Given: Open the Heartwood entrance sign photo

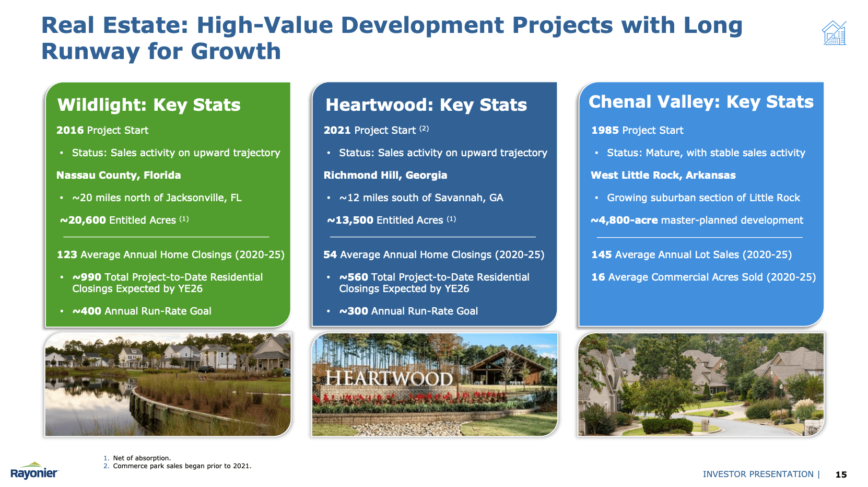Looking at the screenshot, I should point(435,384).
